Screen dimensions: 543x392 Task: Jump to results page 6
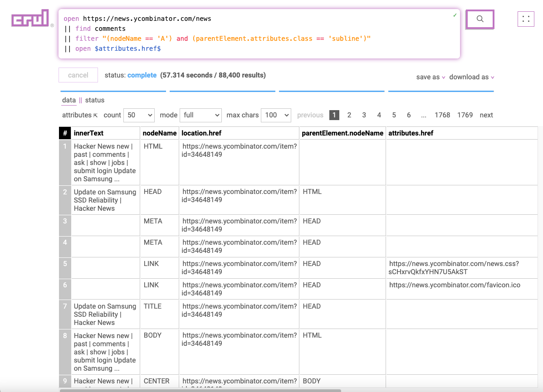(409, 115)
